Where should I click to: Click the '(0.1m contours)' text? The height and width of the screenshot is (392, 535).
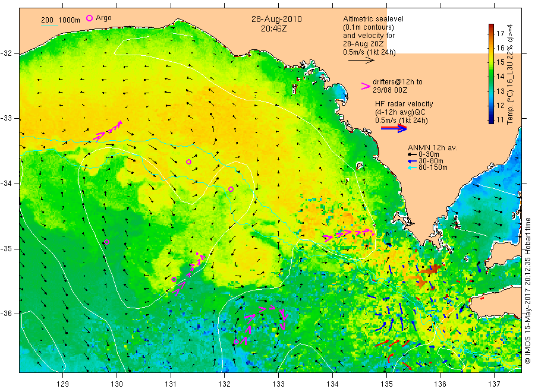click(368, 27)
